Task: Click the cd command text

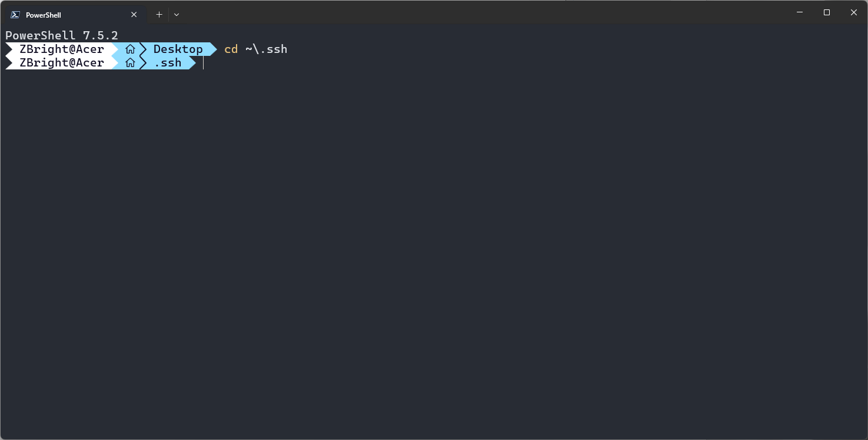Action: [231, 49]
